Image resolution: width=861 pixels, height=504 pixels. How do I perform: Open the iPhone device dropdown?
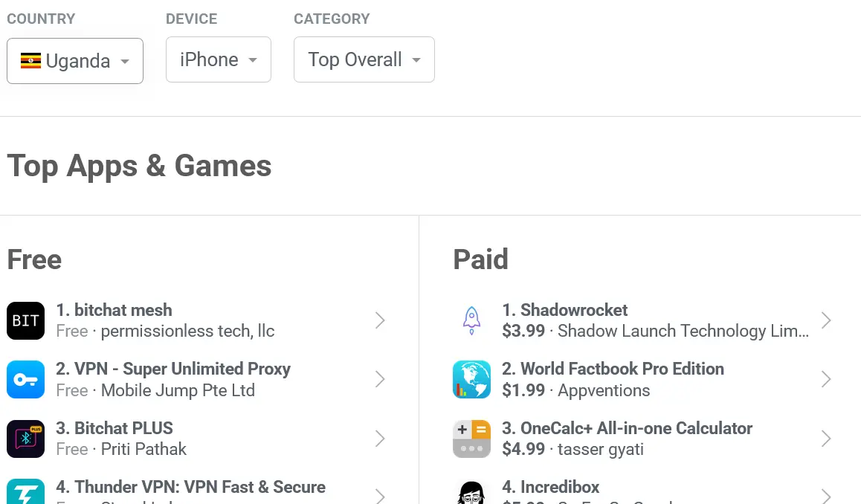point(218,59)
